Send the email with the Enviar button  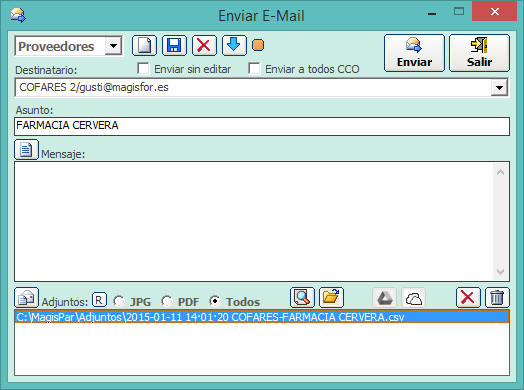(x=414, y=53)
